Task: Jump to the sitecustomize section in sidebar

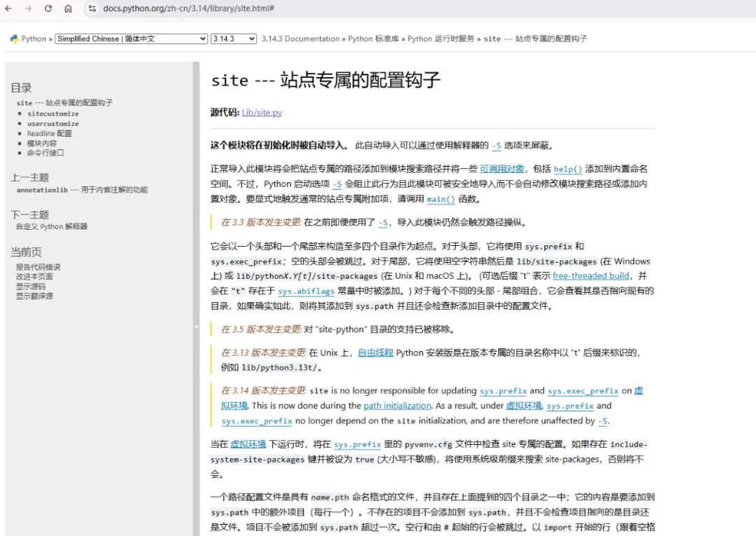Action: click(x=53, y=114)
